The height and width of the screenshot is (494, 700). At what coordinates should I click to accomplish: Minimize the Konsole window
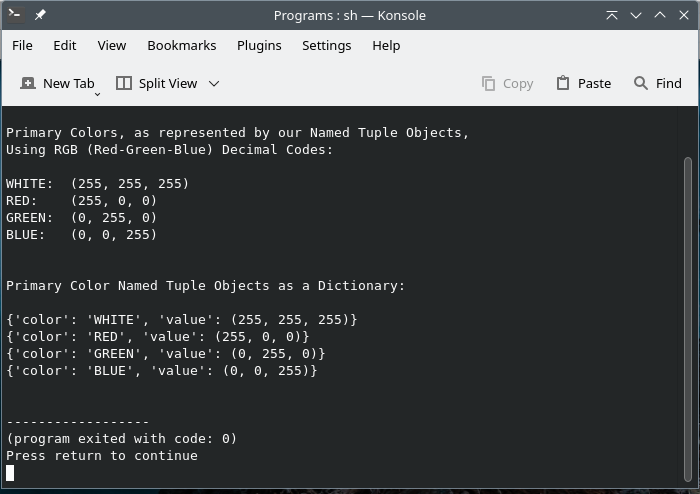[x=636, y=15]
